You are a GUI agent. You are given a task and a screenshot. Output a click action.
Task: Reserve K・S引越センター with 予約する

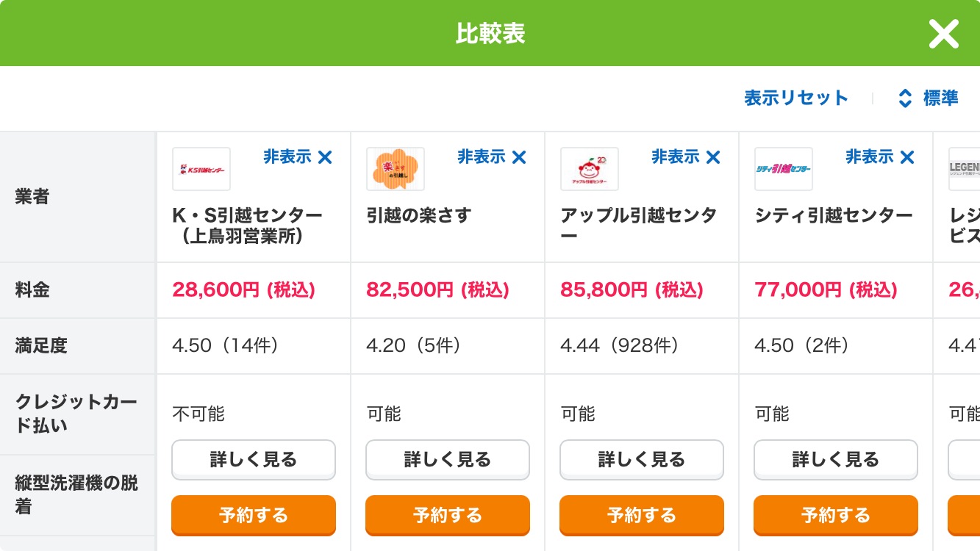(x=254, y=515)
